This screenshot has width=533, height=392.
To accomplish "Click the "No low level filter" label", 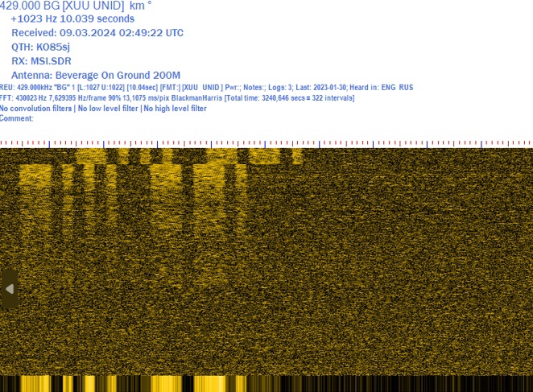I will 107,109.
